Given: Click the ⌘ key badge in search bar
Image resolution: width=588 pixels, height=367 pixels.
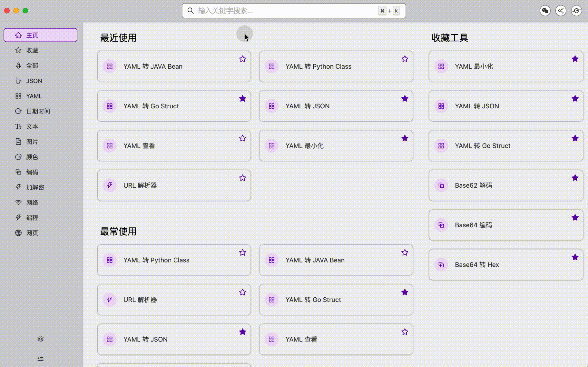Looking at the screenshot, I should pos(382,11).
